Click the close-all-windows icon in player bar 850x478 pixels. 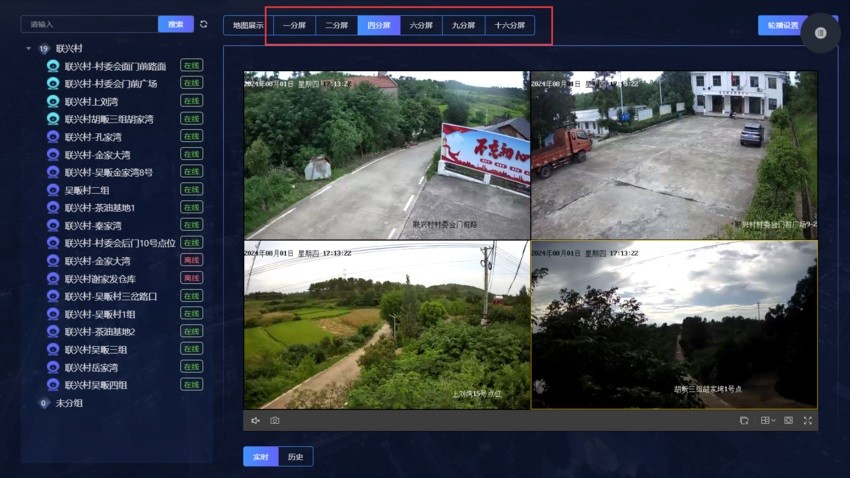744,421
